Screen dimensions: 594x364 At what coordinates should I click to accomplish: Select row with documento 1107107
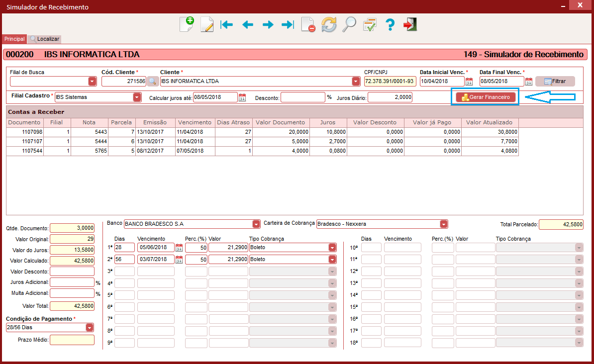[x=262, y=142]
